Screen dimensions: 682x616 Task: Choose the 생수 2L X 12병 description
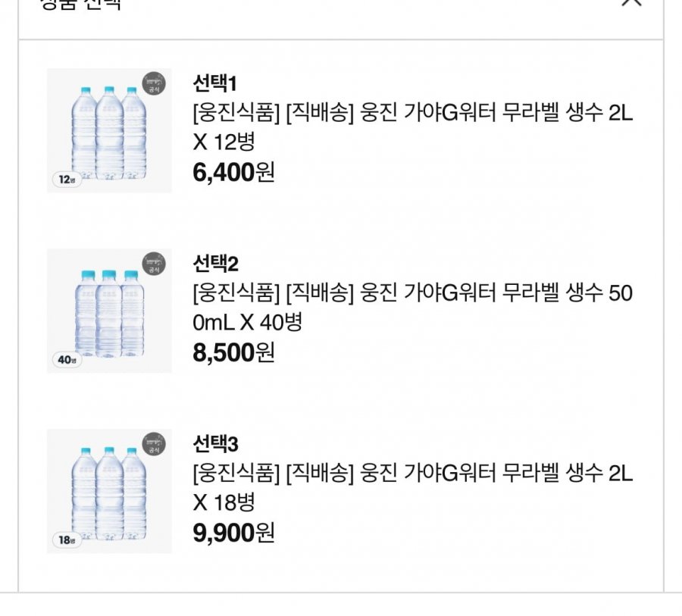412,127
